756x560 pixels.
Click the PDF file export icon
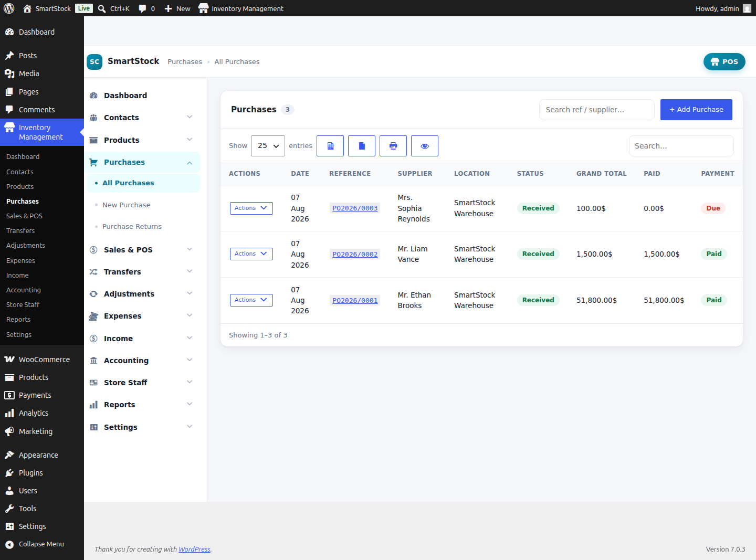(x=362, y=146)
